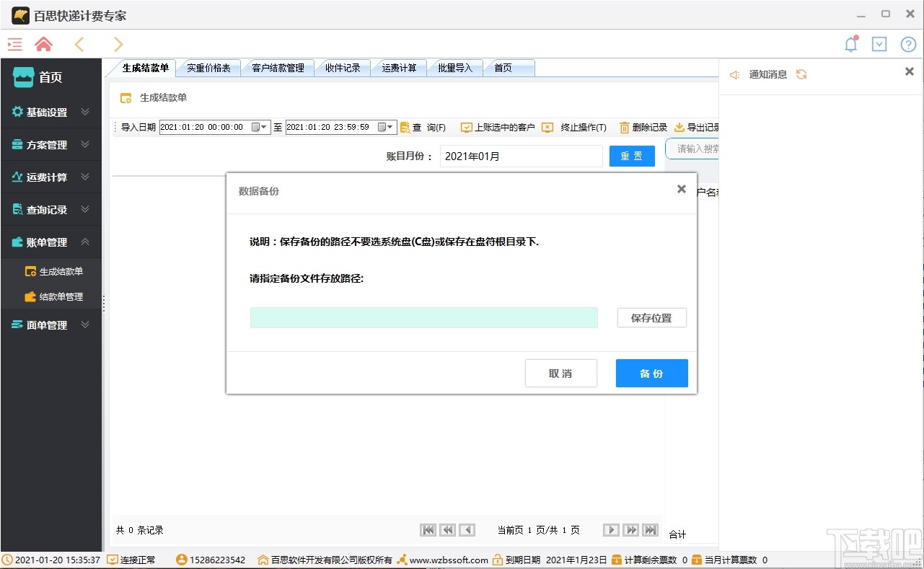Click the 保存位置 save location button
The image size is (924, 569).
pos(651,317)
